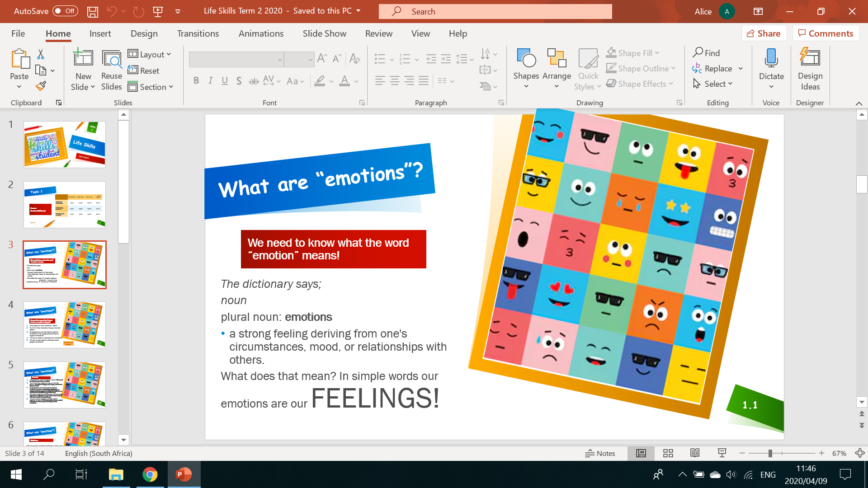
Task: Switch to Reading View
Action: tap(695, 453)
